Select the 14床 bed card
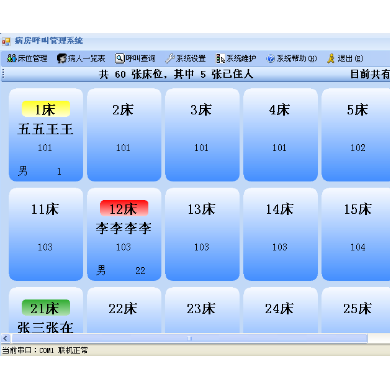This screenshot has width=390, height=390. pyautogui.click(x=280, y=234)
